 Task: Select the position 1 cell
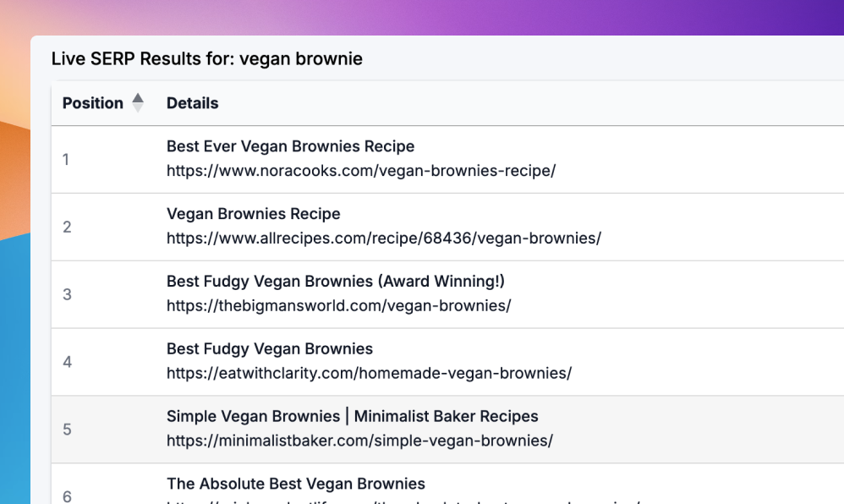[x=67, y=159]
